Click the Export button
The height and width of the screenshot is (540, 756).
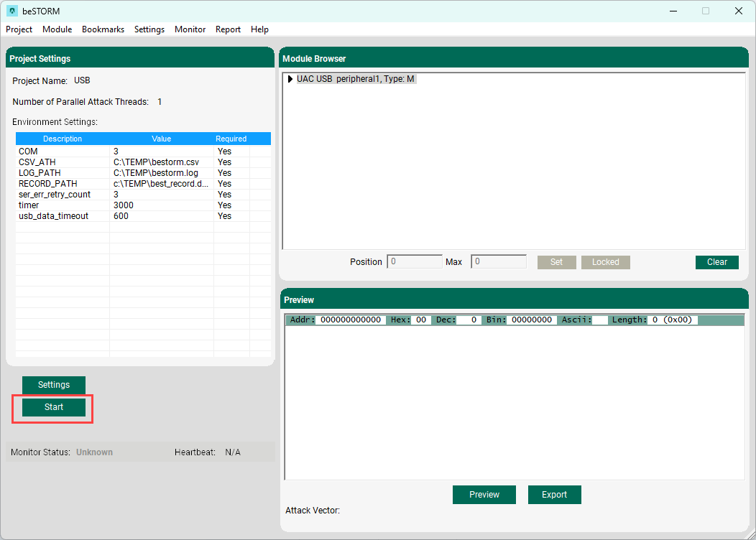tap(554, 495)
